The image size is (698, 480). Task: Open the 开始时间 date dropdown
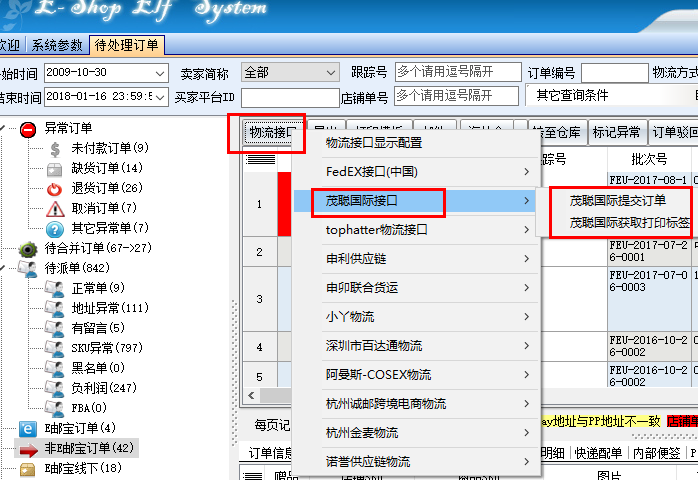(x=160, y=73)
